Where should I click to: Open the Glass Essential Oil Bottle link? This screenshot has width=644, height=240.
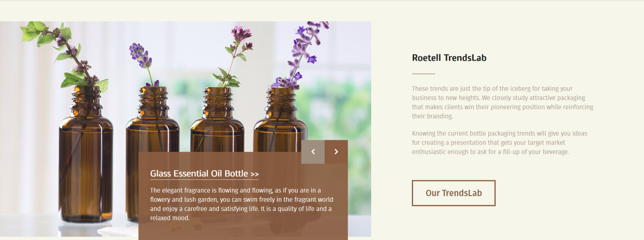[x=204, y=174]
